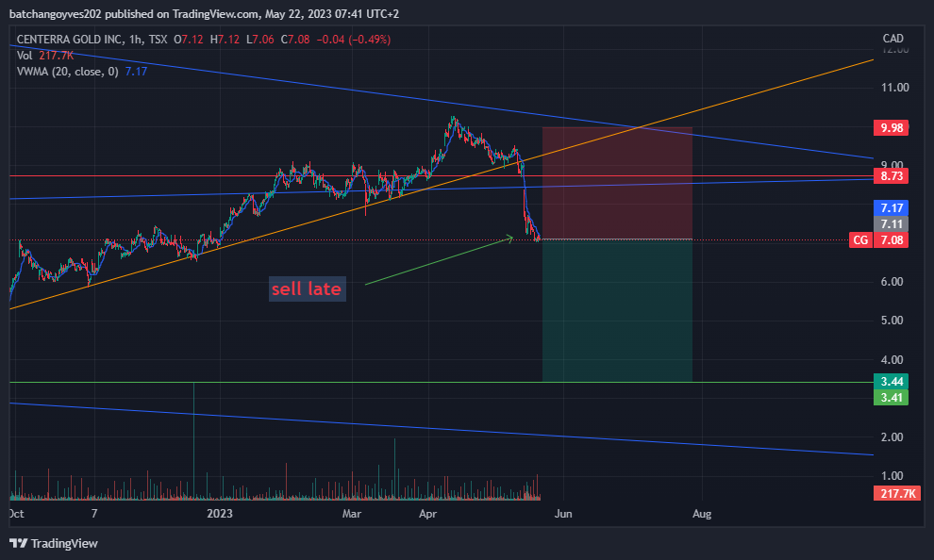Click the Aug label on time axis
This screenshot has height=560, width=934.
pyautogui.click(x=702, y=514)
